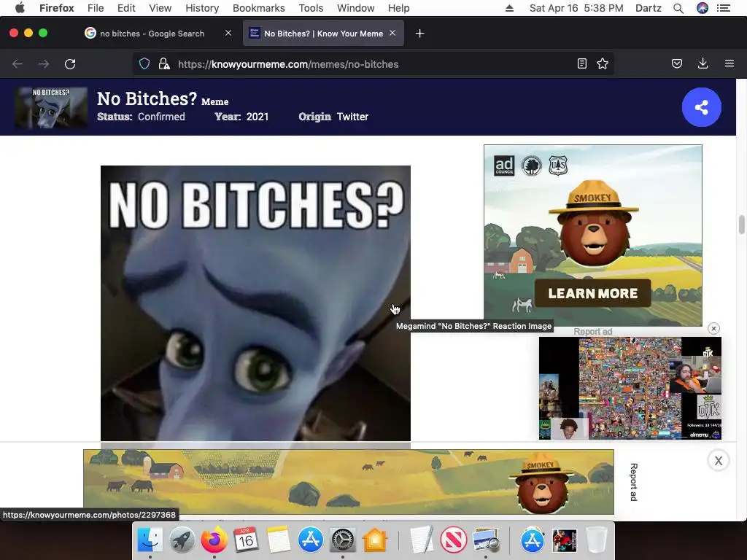Open TextEdit in the dock
This screenshot has height=560, width=747.
[x=422, y=540]
